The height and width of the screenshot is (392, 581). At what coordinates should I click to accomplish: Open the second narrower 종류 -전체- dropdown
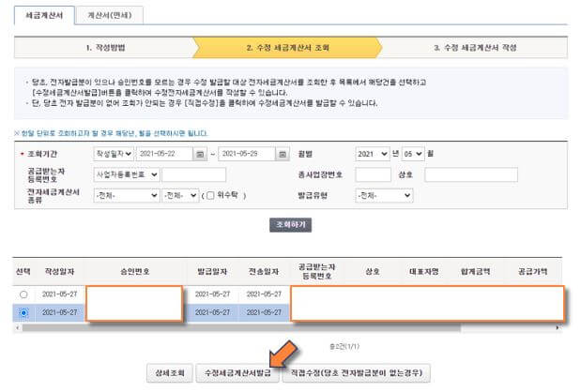coord(180,195)
